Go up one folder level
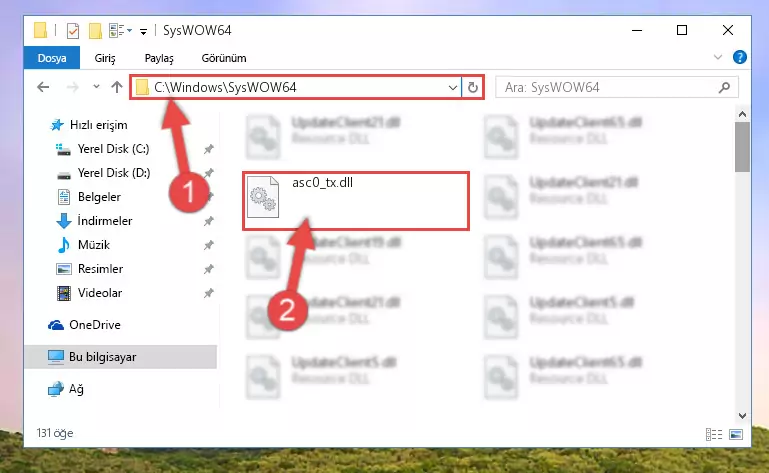Screen dimensions: 769x473 click(117, 87)
